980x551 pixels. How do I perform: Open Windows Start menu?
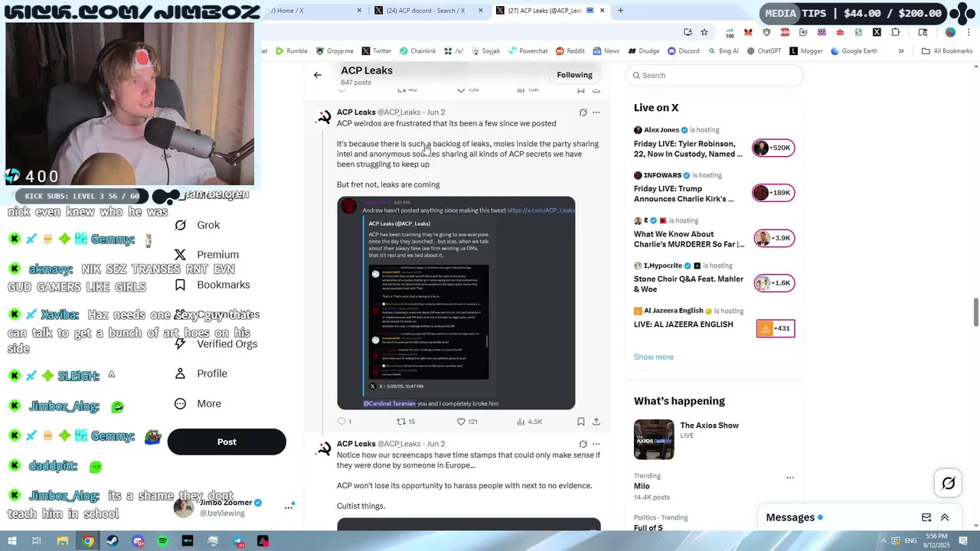(11, 541)
